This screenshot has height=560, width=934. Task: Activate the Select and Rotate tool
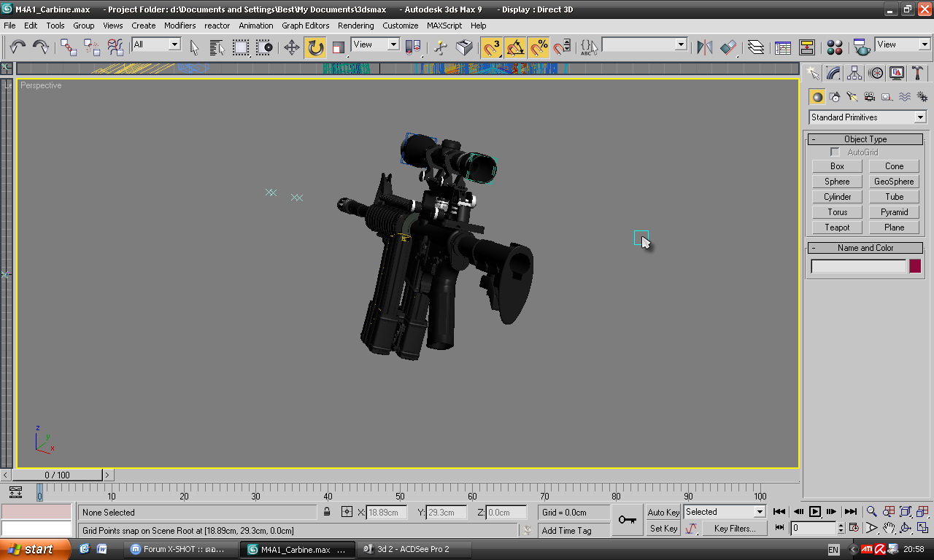[x=315, y=47]
